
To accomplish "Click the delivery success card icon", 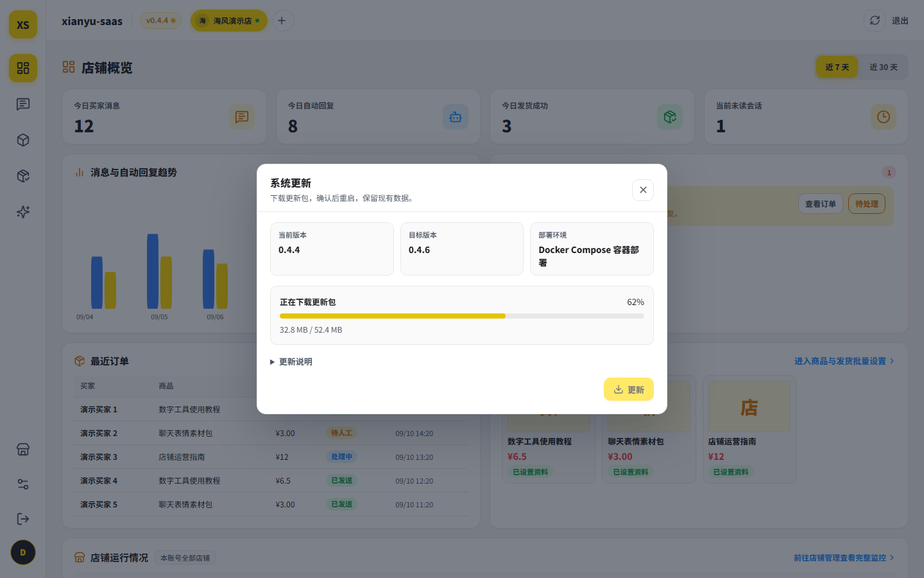I will [x=670, y=117].
